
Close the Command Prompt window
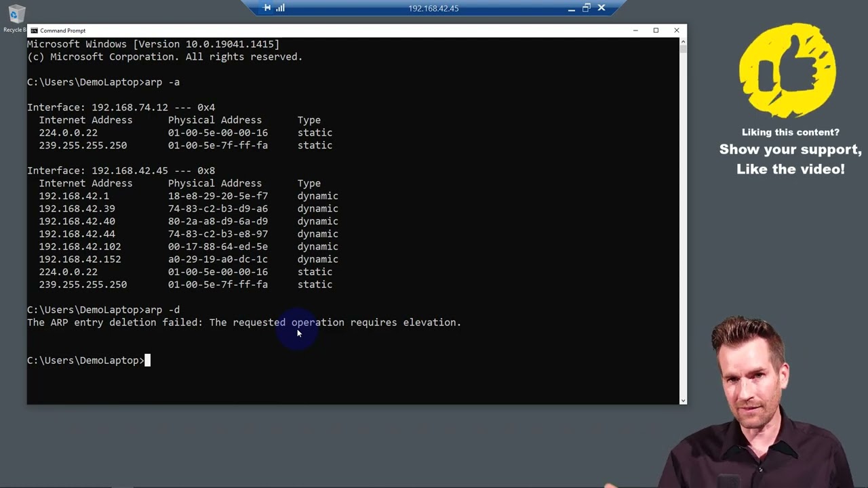676,30
